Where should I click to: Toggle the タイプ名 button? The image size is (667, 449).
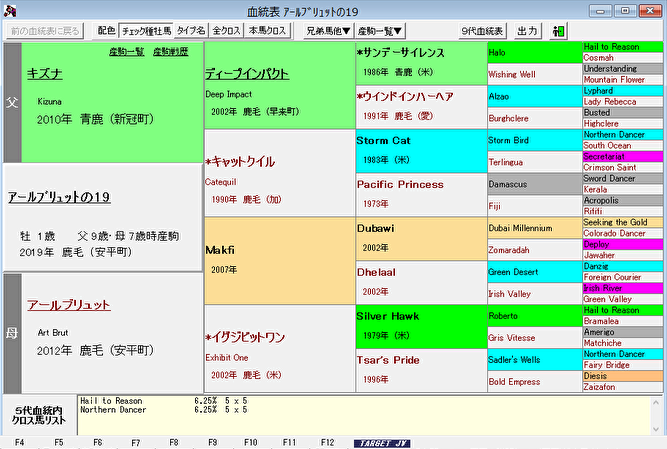pyautogui.click(x=191, y=31)
